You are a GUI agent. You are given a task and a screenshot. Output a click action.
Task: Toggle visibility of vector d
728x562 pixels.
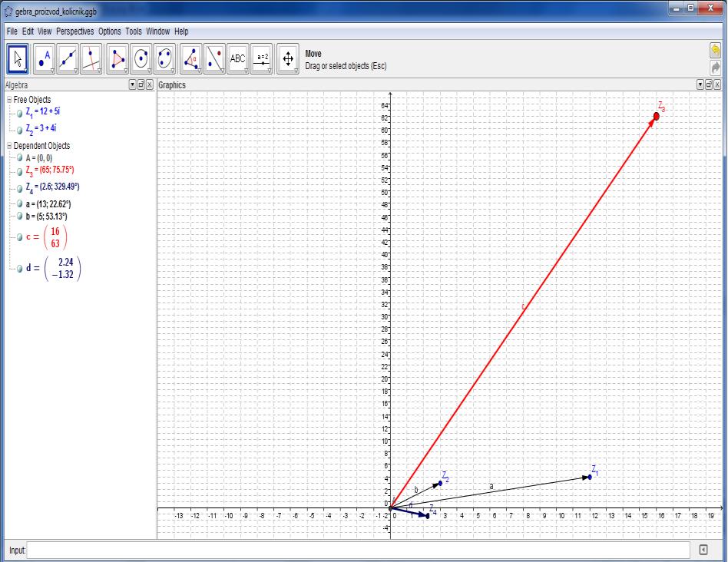(x=19, y=268)
